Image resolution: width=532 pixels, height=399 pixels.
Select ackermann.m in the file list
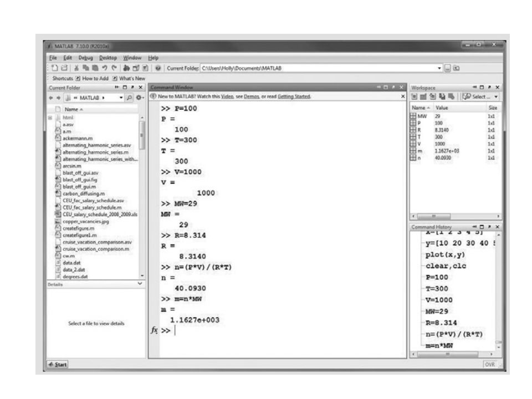(x=78, y=139)
